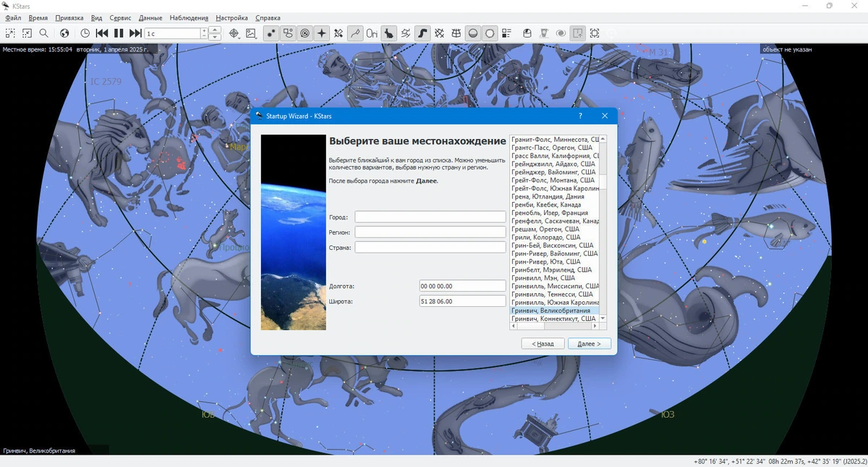Toggle equatorial coordinate grid
Screen dimensions: 868x467
click(x=439, y=33)
